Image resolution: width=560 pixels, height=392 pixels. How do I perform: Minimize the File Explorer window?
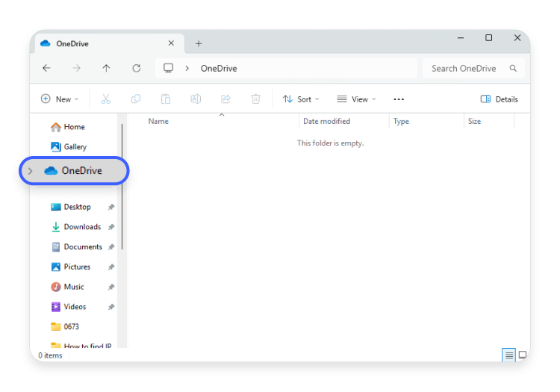(x=461, y=37)
